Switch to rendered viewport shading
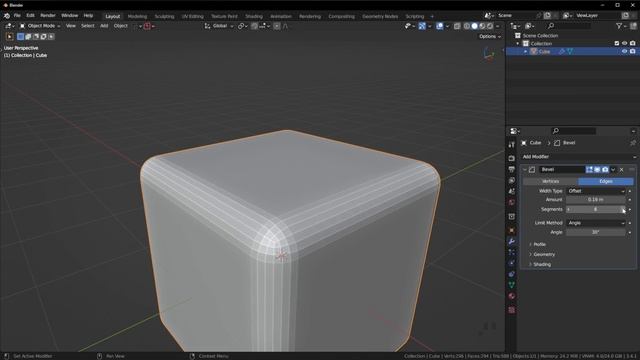This screenshot has width=640, height=360. (490, 26)
